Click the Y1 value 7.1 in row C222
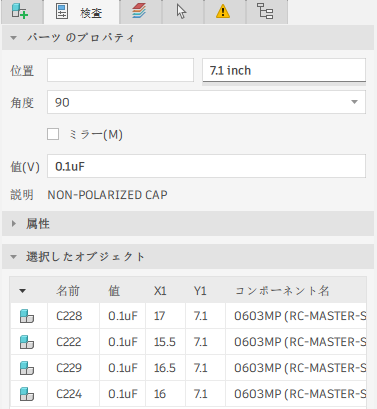Screen dimensions: 377x409 pyautogui.click(x=205, y=342)
